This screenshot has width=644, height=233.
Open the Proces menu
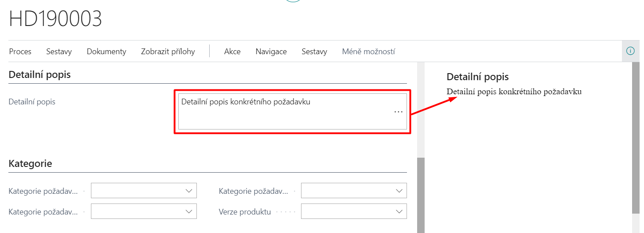coord(20,52)
